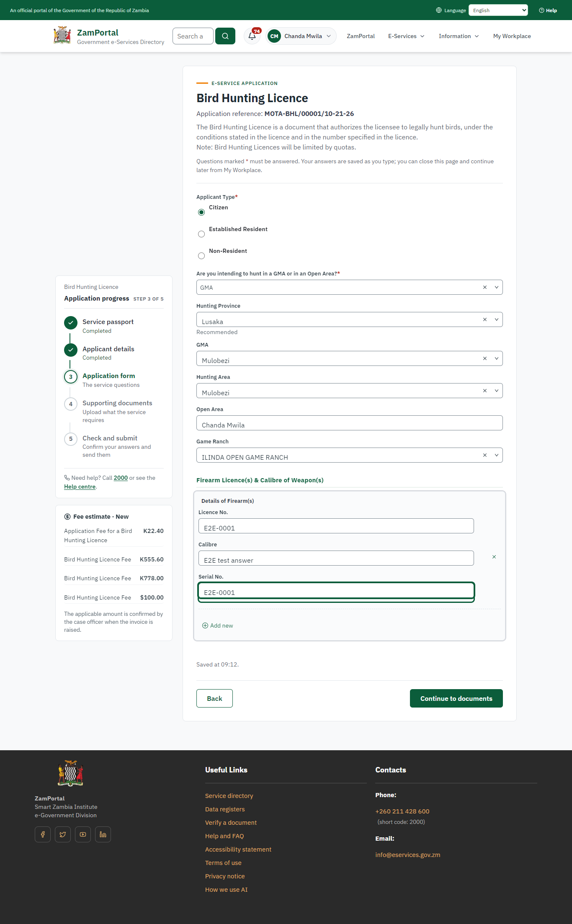The width and height of the screenshot is (572, 924).
Task: Open the notifications bell
Action: coord(252,36)
